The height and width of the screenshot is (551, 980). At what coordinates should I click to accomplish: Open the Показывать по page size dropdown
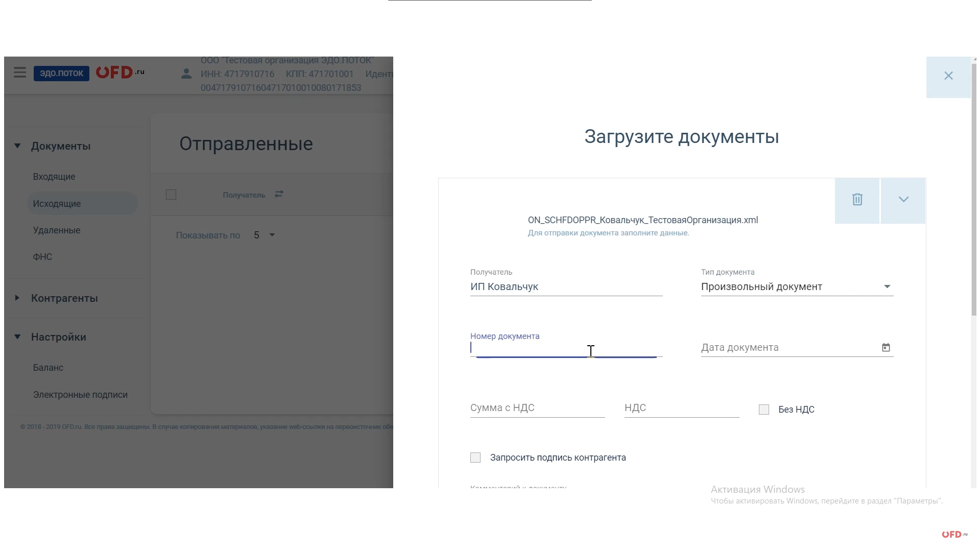265,235
